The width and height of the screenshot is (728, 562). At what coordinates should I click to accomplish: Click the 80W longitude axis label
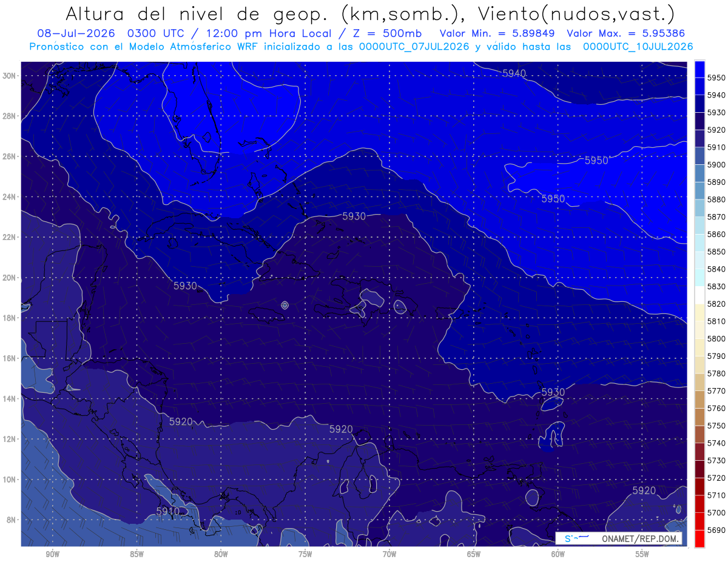pyautogui.click(x=221, y=554)
